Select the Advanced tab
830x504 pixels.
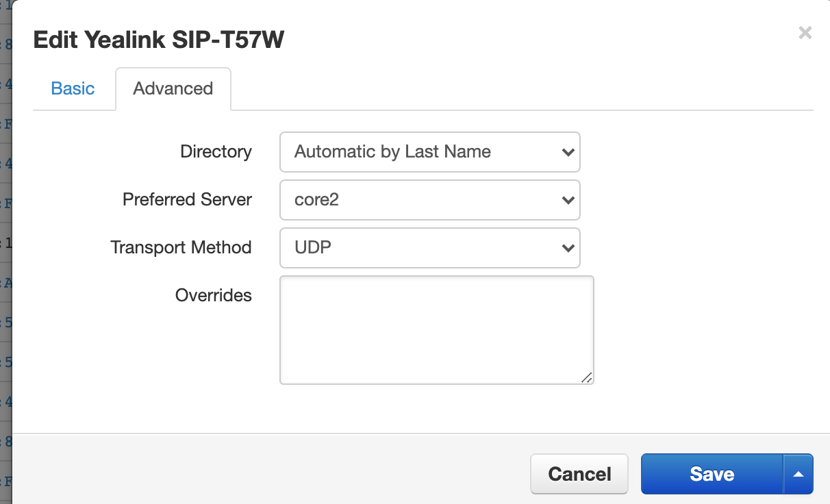173,88
